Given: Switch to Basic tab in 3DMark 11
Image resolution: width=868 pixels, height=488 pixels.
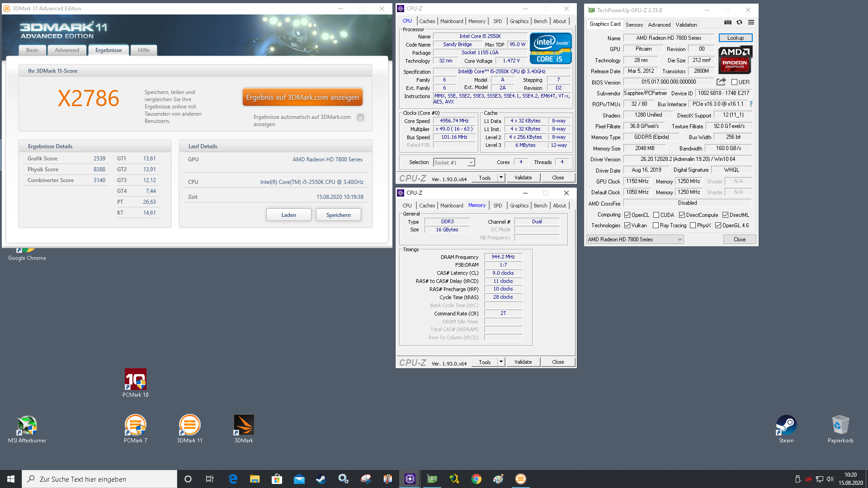Looking at the screenshot, I should [32, 50].
